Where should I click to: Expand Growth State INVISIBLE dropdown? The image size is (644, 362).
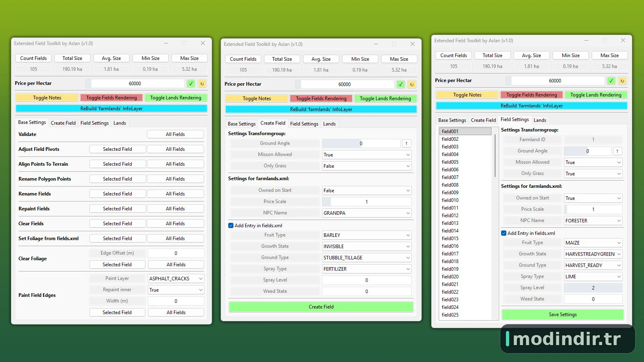(x=367, y=247)
